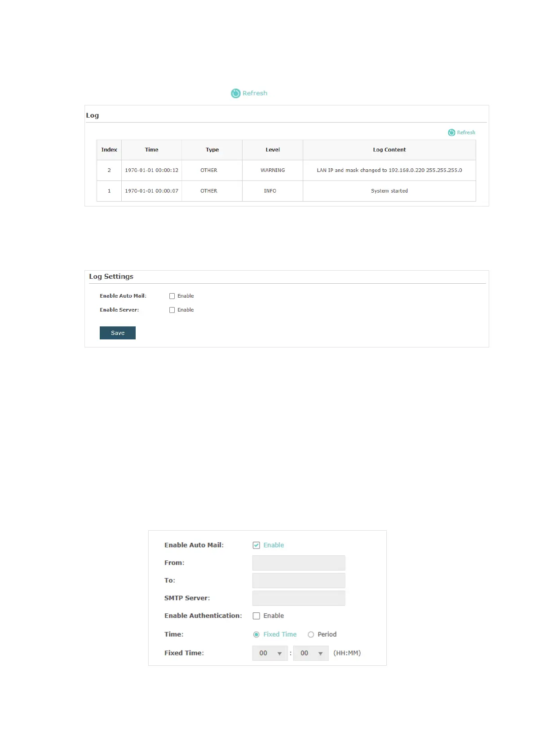Image resolution: width=535 pixels, height=756 pixels.
Task: Click the Type column header
Action: [212, 150]
